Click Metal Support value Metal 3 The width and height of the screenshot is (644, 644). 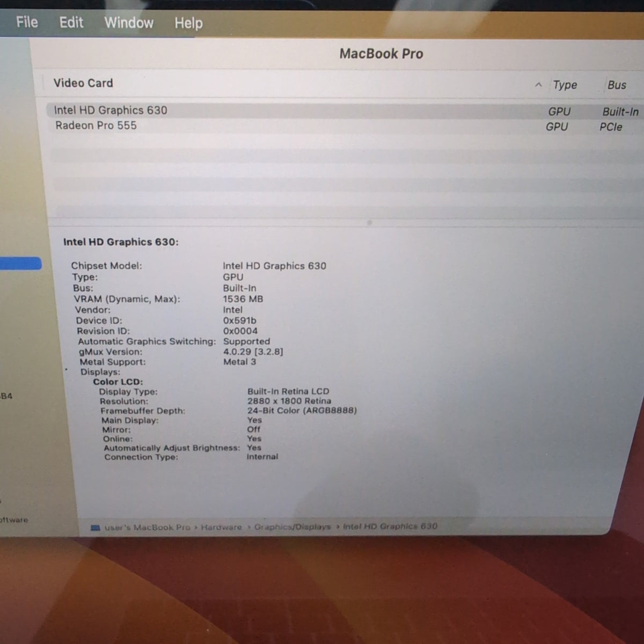tap(239, 362)
